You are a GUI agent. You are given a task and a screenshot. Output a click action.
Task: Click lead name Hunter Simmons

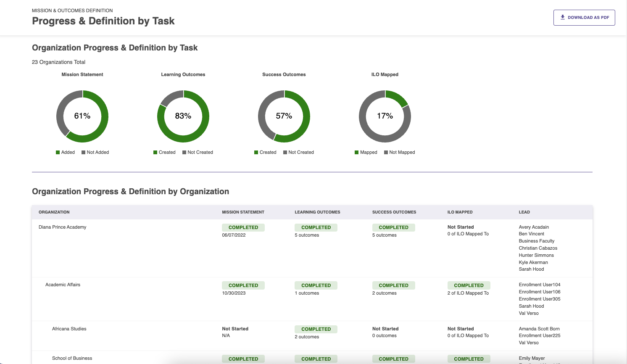(536, 256)
